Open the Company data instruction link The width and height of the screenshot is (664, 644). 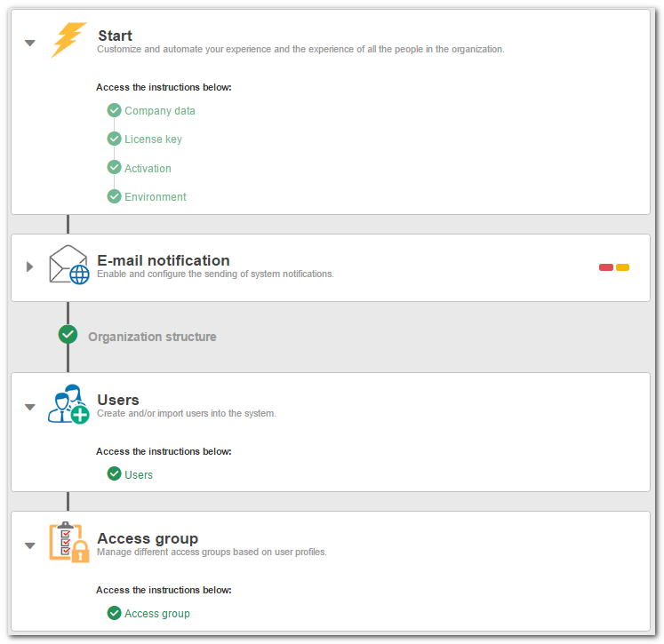(x=160, y=111)
